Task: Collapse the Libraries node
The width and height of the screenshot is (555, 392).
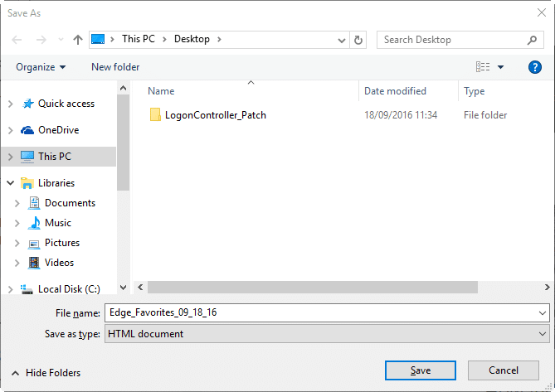Action: 11,183
